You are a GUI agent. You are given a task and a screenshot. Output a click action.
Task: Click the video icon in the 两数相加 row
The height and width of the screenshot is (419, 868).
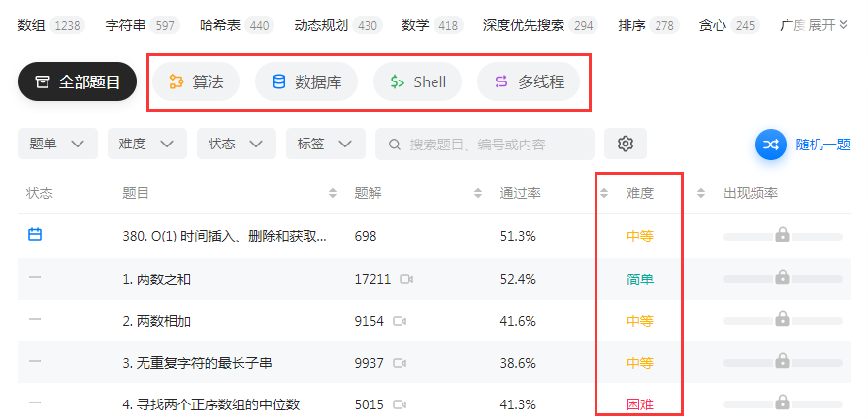tap(400, 321)
